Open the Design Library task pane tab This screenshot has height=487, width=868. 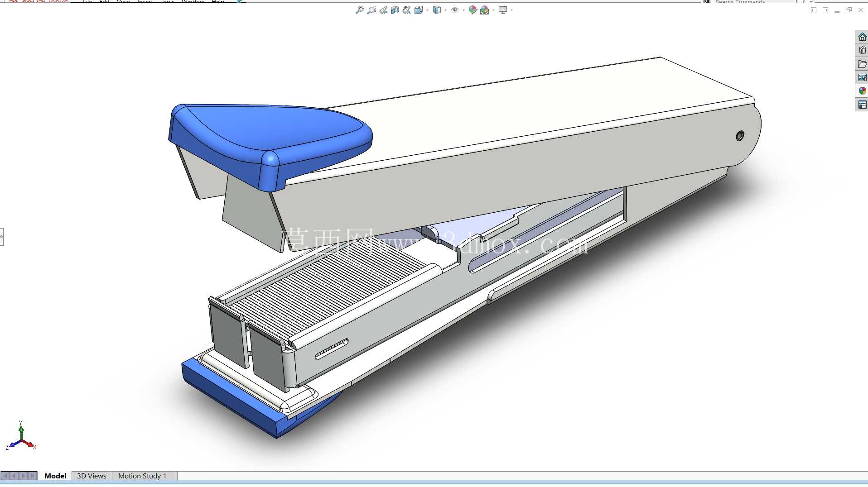[862, 50]
